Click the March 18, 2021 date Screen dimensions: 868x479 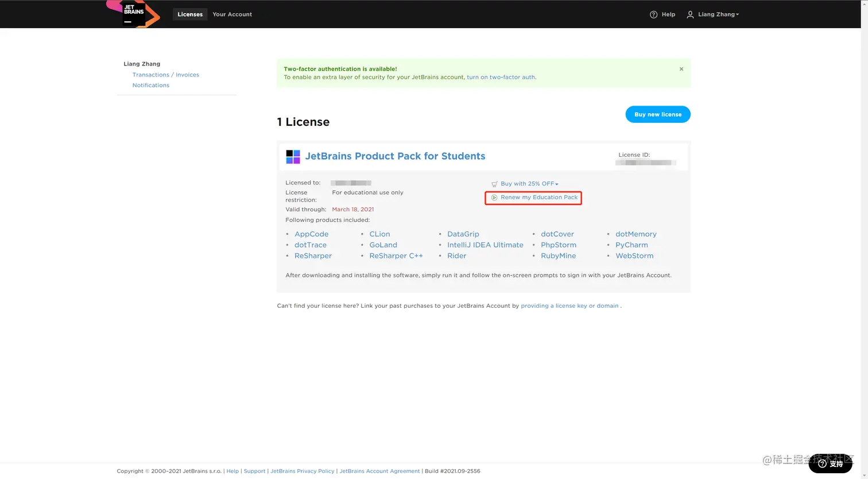click(x=352, y=209)
